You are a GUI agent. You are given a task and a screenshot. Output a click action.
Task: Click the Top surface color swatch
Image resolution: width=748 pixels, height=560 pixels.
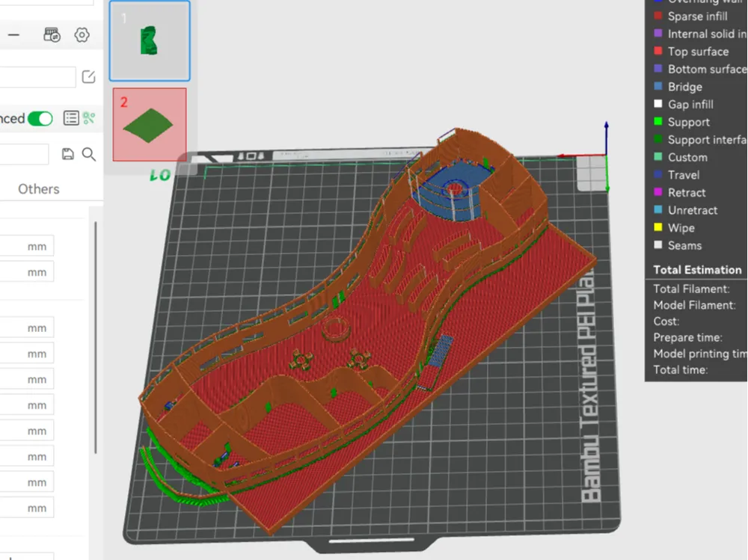point(658,51)
